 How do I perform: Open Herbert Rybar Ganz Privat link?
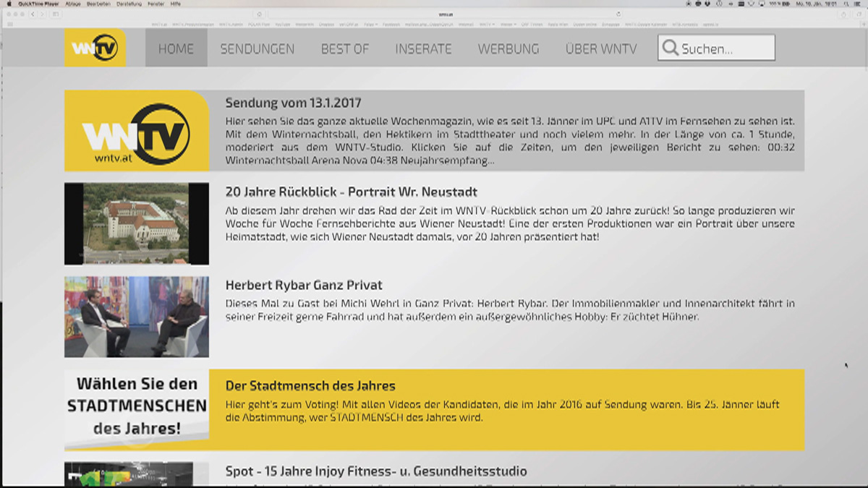(x=304, y=285)
